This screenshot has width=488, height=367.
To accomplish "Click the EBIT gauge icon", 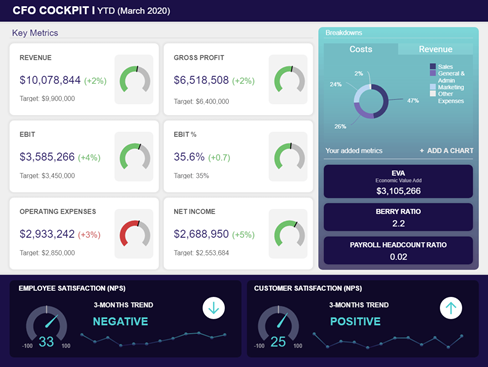I will point(135,156).
